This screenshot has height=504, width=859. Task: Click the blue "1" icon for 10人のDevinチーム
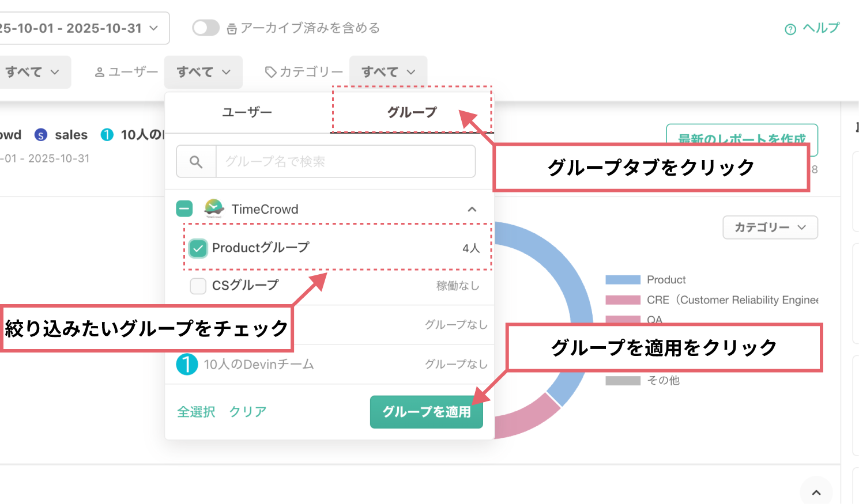(186, 364)
